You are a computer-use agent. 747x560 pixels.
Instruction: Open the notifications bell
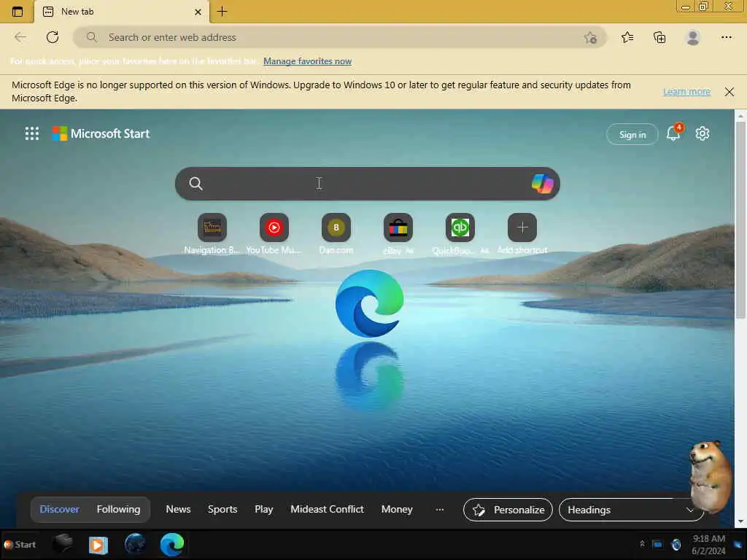click(673, 133)
